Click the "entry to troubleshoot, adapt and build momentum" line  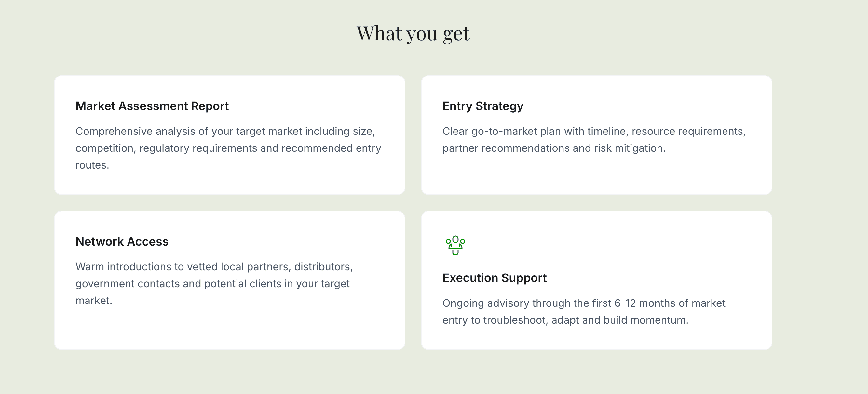coord(565,320)
